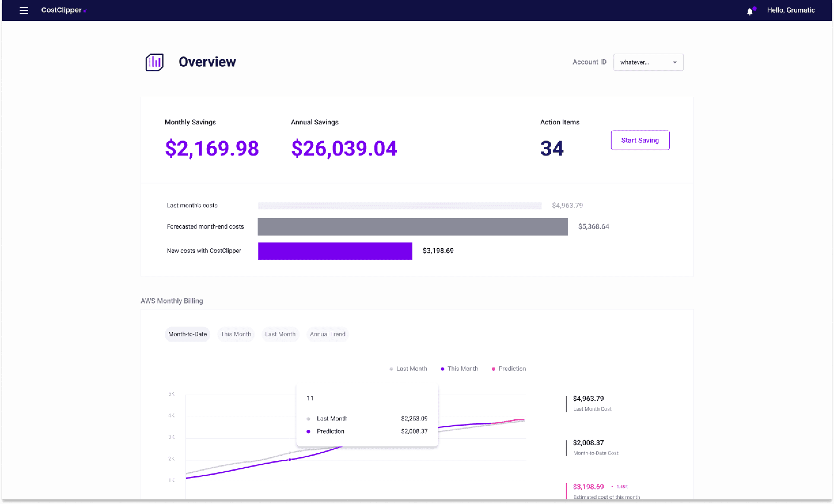
Task: Click the Start Saving button
Action: (640, 140)
